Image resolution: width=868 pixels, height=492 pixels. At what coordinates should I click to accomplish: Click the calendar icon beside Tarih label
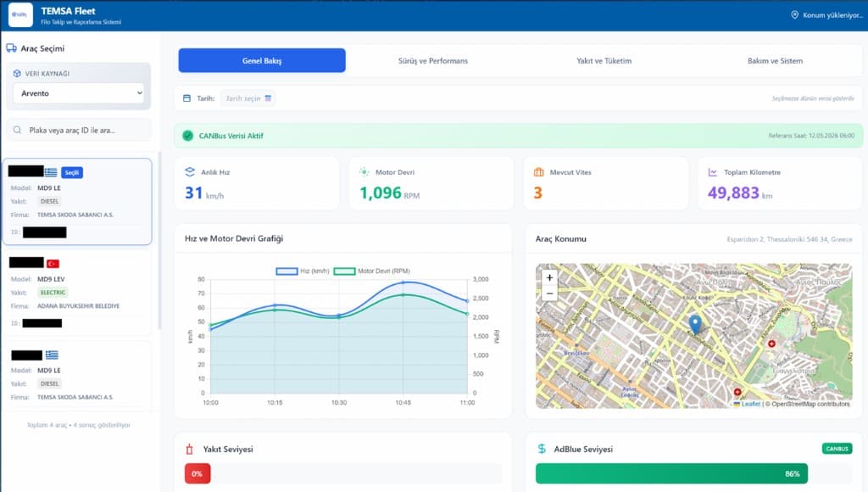[x=186, y=98]
